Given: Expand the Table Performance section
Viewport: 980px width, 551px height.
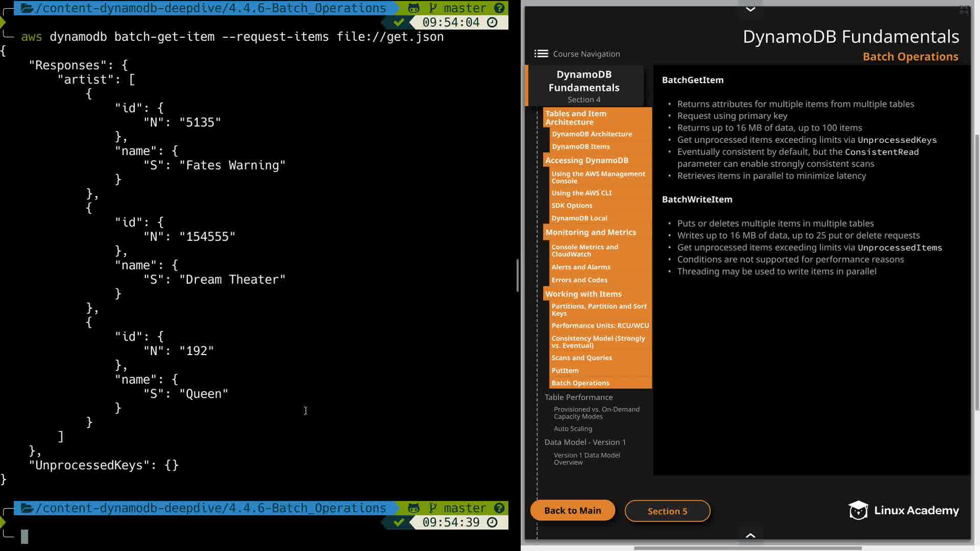Looking at the screenshot, I should pyautogui.click(x=578, y=397).
